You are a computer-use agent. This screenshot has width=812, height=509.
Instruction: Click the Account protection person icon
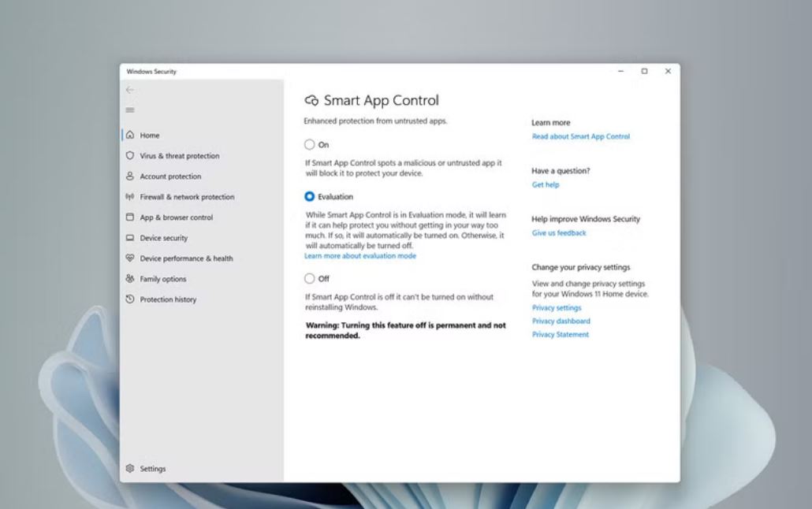pyautogui.click(x=130, y=176)
